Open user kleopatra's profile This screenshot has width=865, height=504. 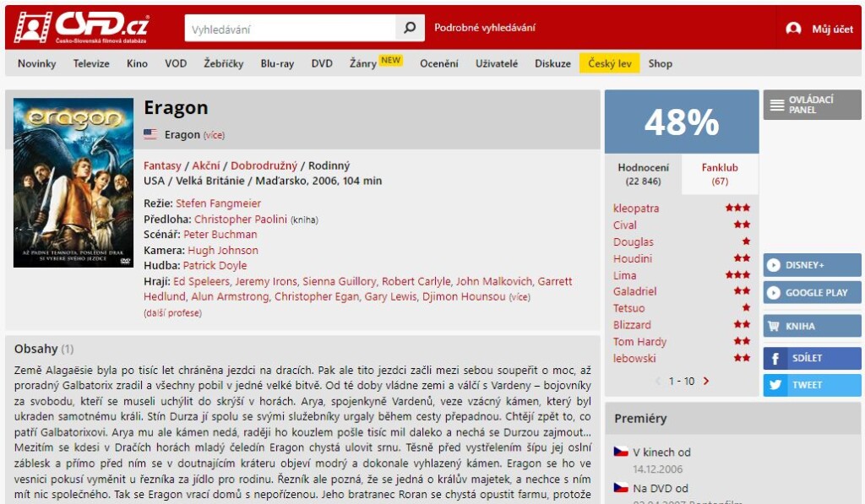pos(636,209)
